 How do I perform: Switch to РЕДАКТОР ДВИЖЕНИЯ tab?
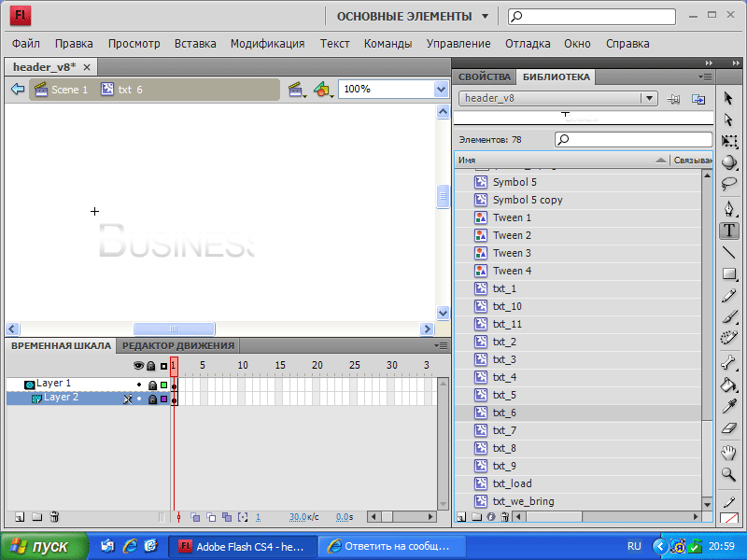[x=178, y=345]
